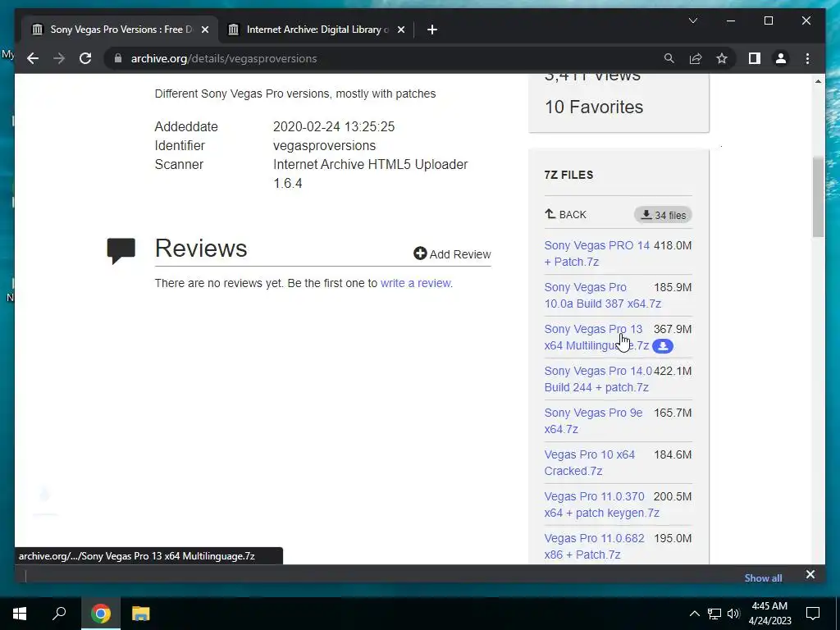Screen dimensions: 840x630
Task: Click the address bar URL
Action: coord(224,58)
